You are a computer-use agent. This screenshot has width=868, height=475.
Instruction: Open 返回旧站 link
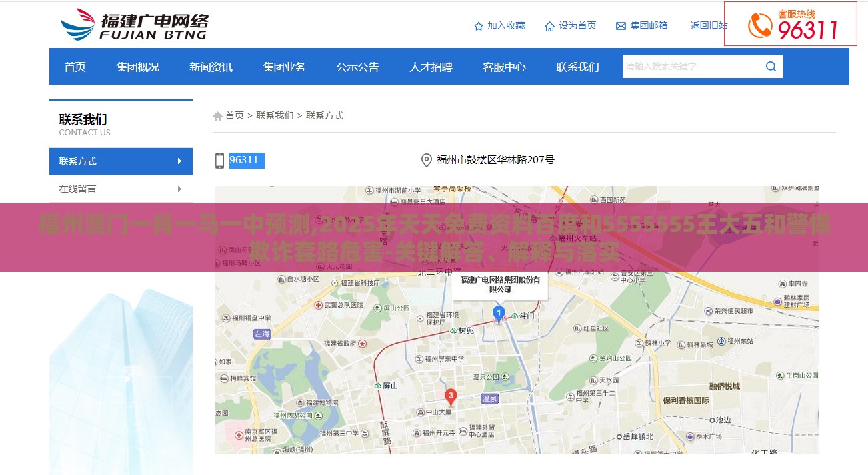pos(709,25)
